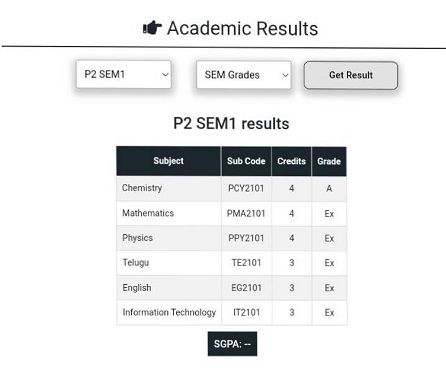
Task: Click the Credits column header
Action: [x=292, y=161]
